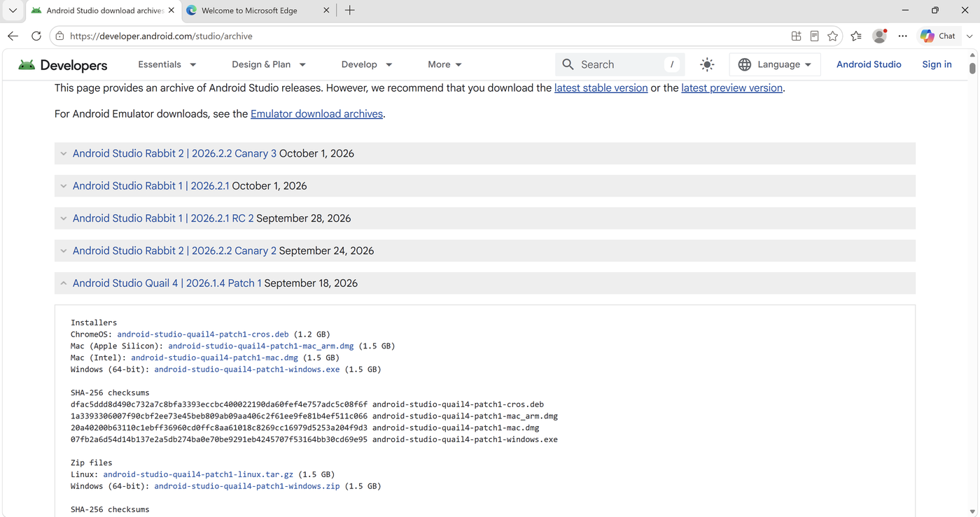Download android-studio-quail4-patch1-linux.tar.gz
Image resolution: width=980 pixels, height=517 pixels.
[198, 474]
